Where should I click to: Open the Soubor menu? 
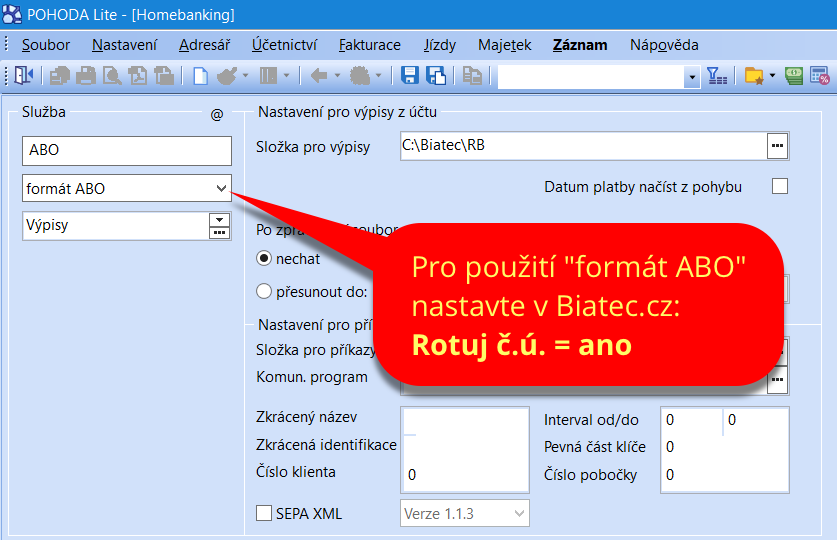[46, 45]
